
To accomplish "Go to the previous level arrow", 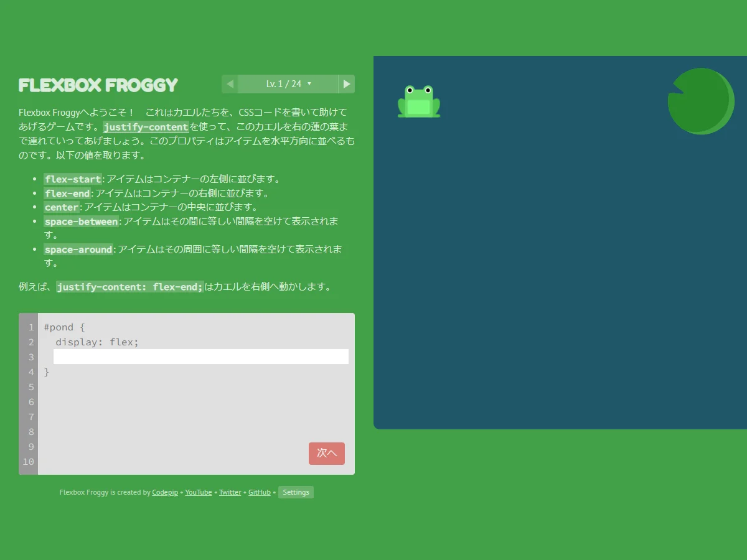I will [230, 84].
